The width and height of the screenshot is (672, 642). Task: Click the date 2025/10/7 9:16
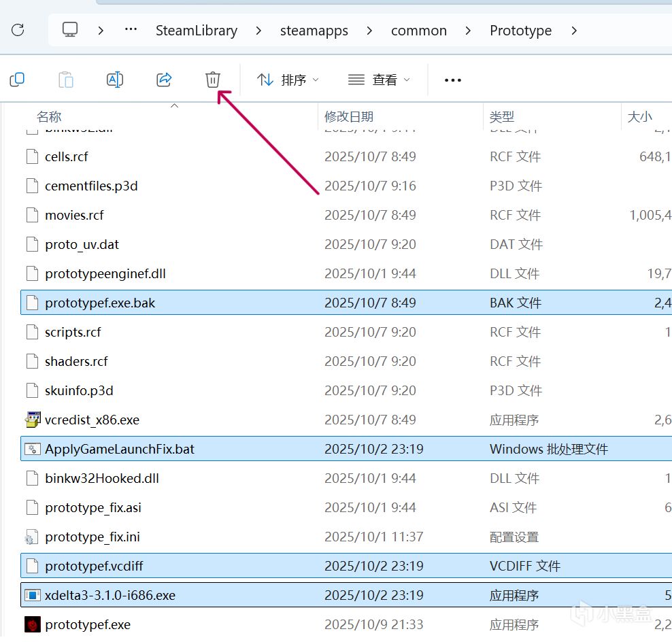[370, 186]
